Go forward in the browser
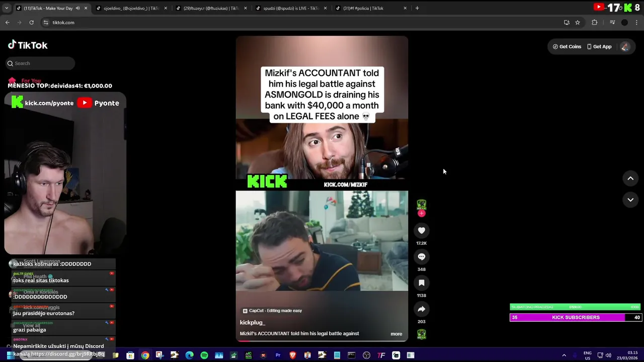This screenshot has width=644, height=362. [x=20, y=22]
